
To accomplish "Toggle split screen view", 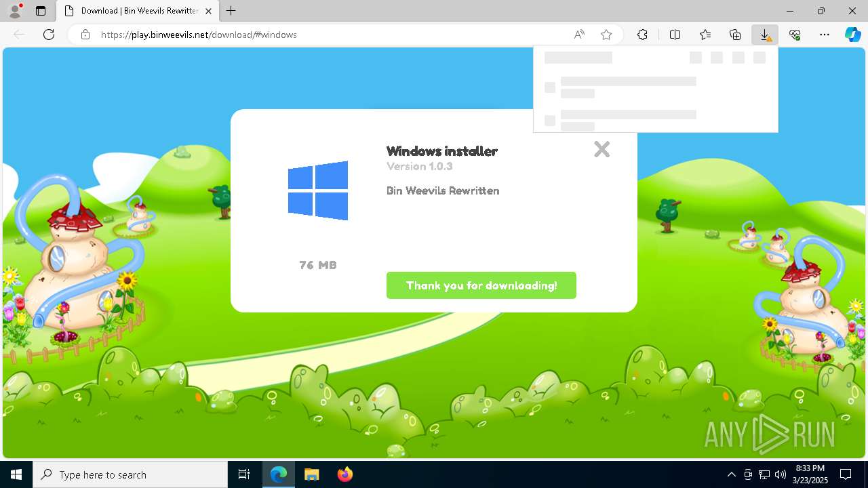I will click(x=675, y=35).
